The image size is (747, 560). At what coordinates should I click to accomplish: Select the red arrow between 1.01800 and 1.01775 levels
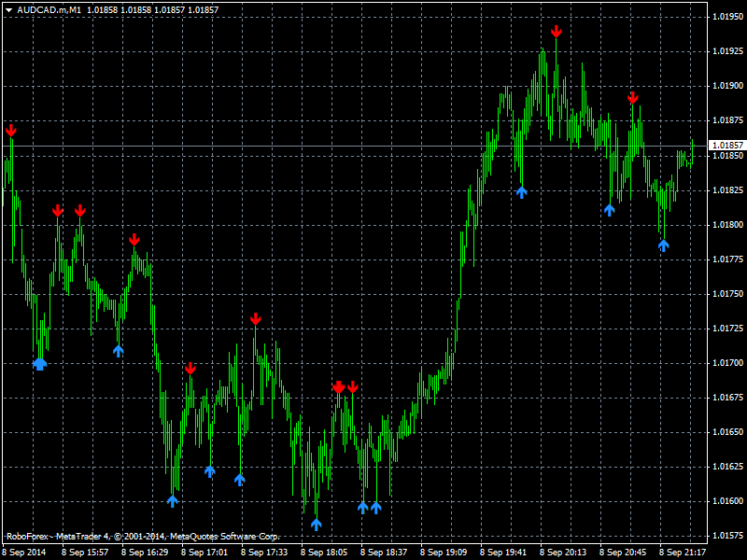[x=134, y=239]
